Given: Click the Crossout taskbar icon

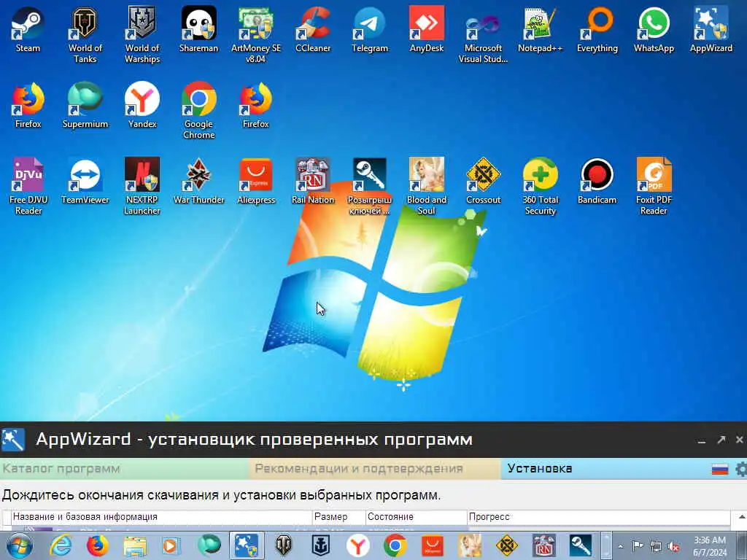Looking at the screenshot, I should pos(506,545).
